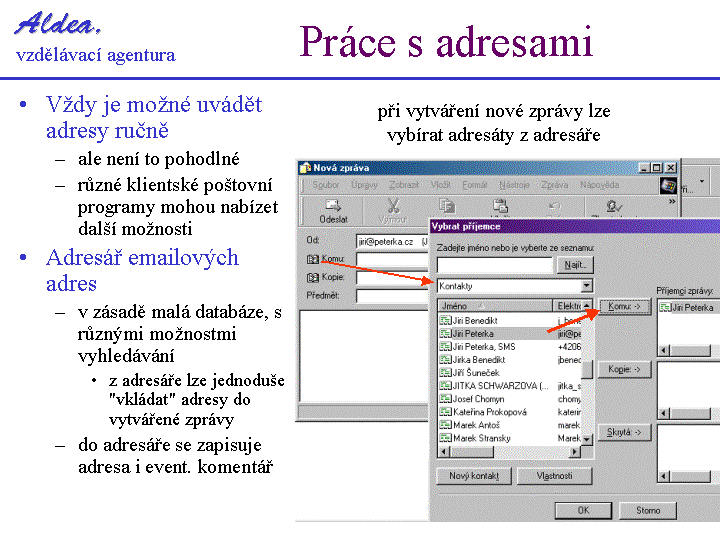This screenshot has width=720, height=540.
Task: Click the Kopie -> button
Action: coord(624,369)
